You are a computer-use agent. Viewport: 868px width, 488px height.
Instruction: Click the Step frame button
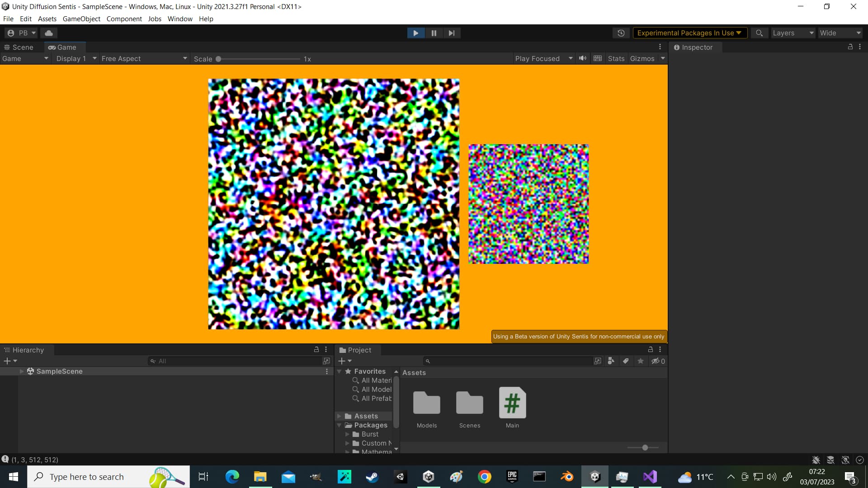452,33
